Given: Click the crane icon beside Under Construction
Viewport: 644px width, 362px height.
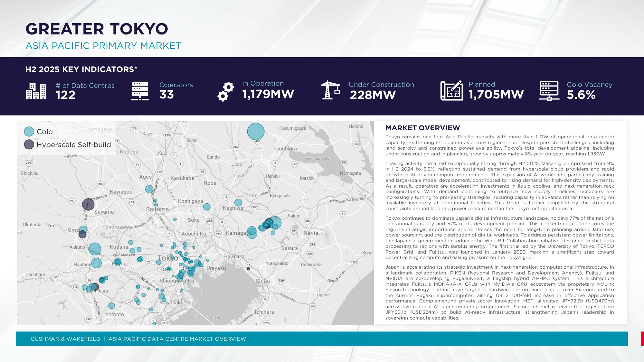Looking at the screenshot, I should (x=330, y=90).
